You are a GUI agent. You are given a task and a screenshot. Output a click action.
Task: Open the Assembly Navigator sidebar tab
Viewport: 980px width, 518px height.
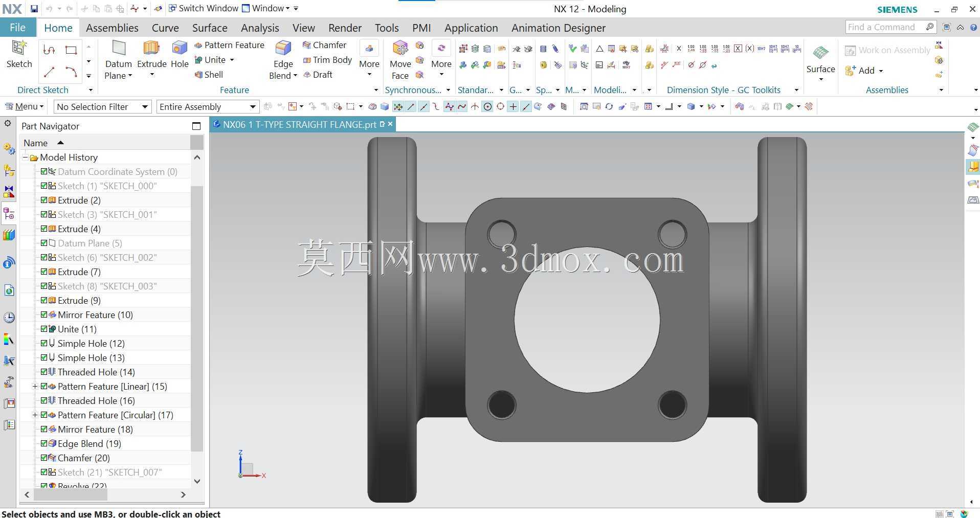[9, 170]
